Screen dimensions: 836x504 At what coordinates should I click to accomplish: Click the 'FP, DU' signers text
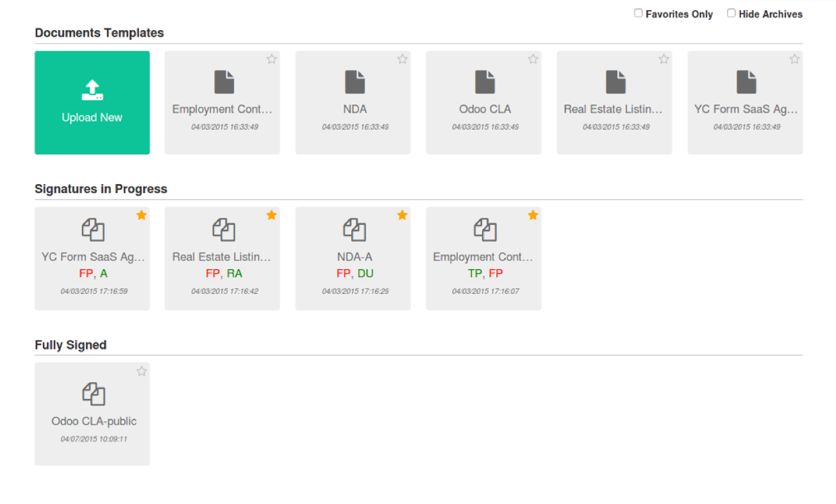[355, 273]
